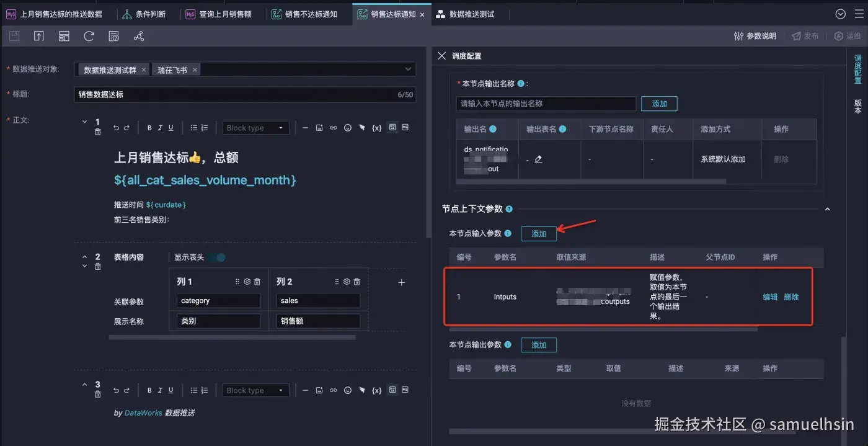Viewport: 868px width, 446px height.
Task: Move table block 2 up with chevron
Action: tap(85, 257)
